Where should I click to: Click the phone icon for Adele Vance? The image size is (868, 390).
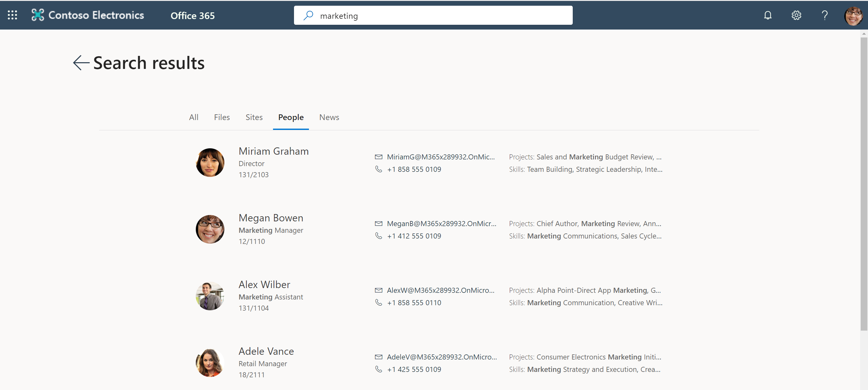pyautogui.click(x=379, y=369)
